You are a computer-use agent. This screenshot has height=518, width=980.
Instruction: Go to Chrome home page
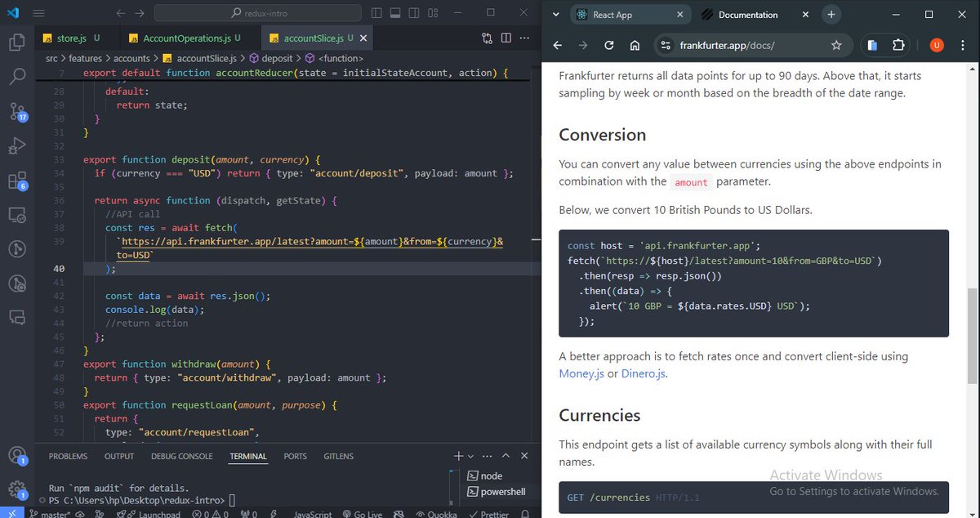click(635, 46)
